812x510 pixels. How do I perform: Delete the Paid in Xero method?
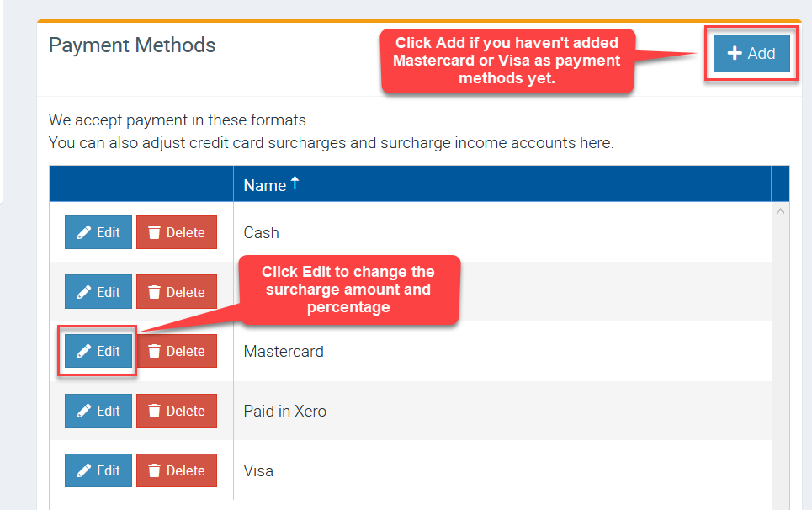pos(177,412)
